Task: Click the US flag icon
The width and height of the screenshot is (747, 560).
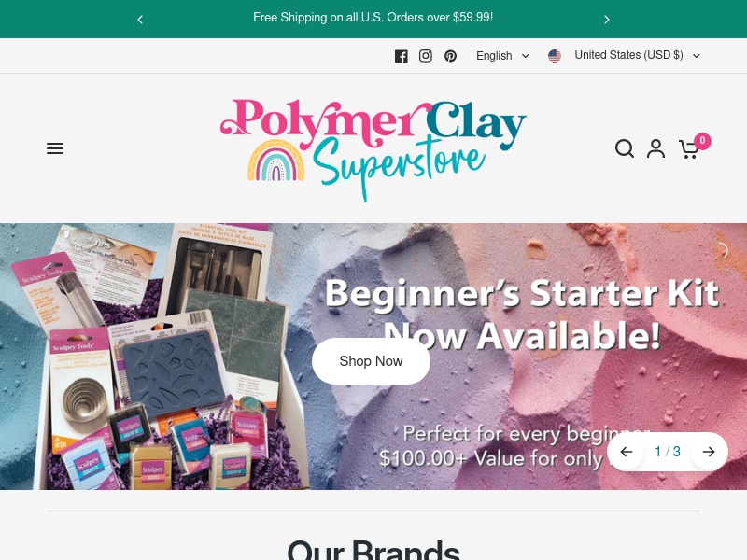Action: point(555,56)
